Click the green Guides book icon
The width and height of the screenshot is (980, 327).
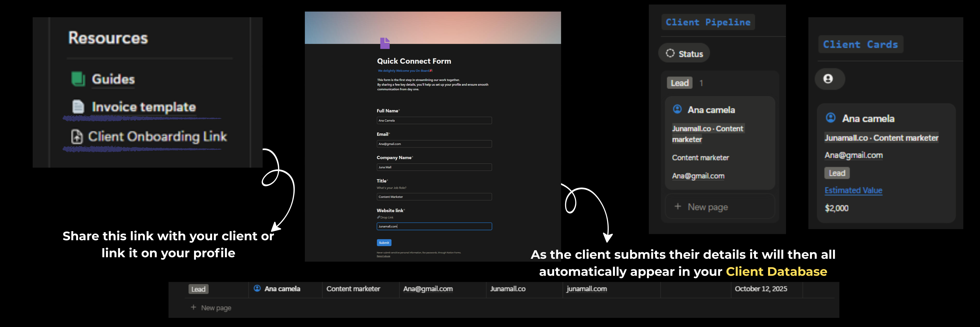tap(78, 79)
